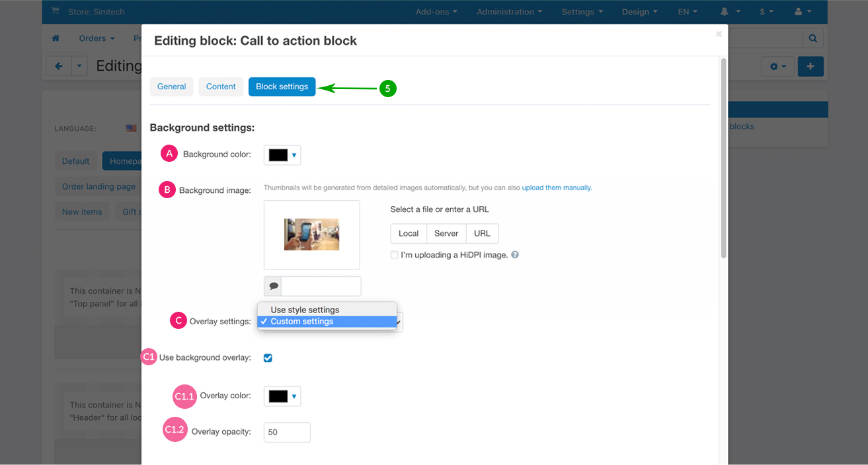This screenshot has width=868, height=465.
Task: Click the Local file upload button
Action: (x=409, y=234)
